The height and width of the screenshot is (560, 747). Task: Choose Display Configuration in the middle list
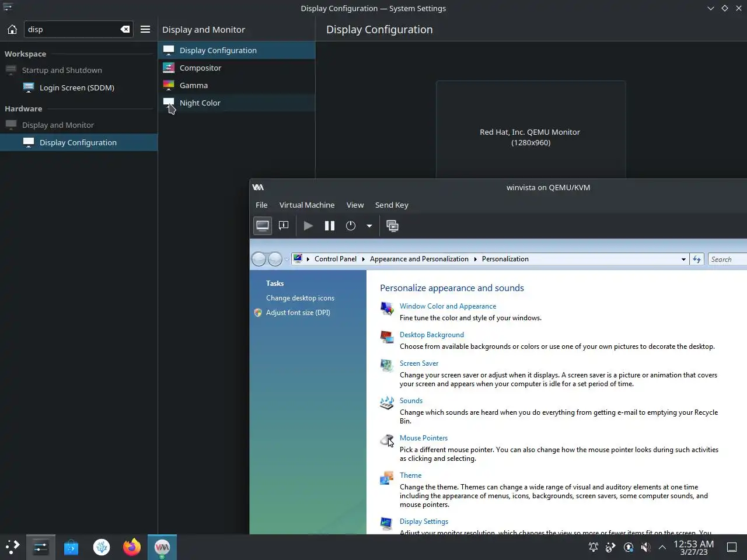[x=236, y=50]
